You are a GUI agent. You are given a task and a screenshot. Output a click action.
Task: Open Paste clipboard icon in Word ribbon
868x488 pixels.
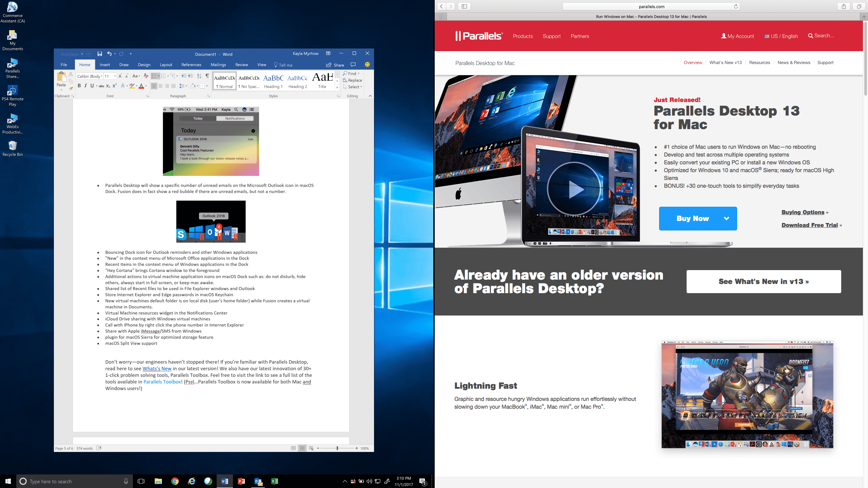[x=61, y=77]
